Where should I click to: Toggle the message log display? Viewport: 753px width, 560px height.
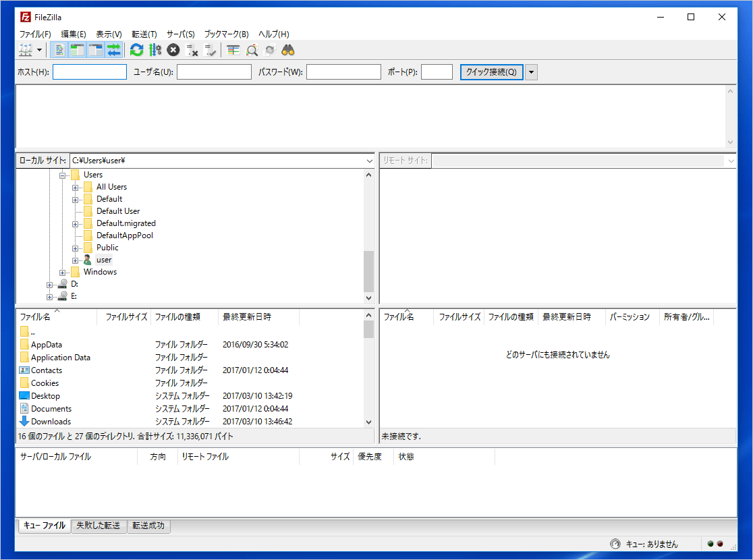[59, 50]
